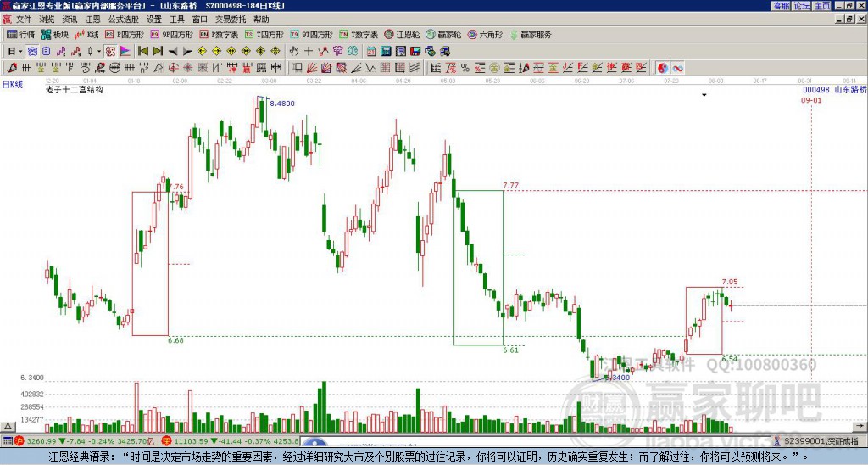Select the red Gann fan lines tool

pyautogui.click(x=312, y=68)
